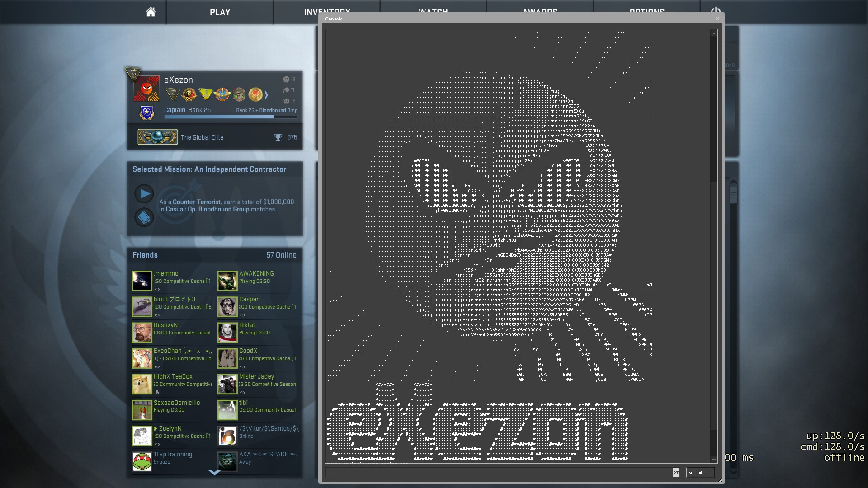Expand friends list with down chevron
868x488 pixels.
tap(214, 472)
